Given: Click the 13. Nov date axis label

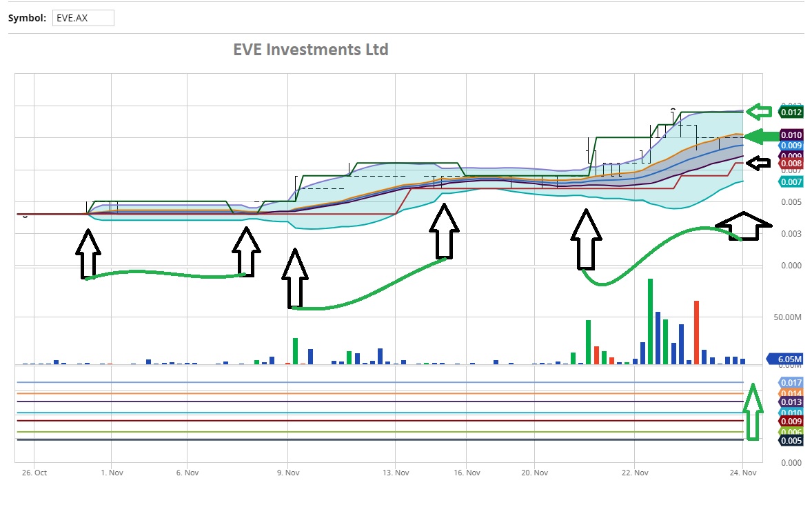Looking at the screenshot, I should click(x=396, y=473).
